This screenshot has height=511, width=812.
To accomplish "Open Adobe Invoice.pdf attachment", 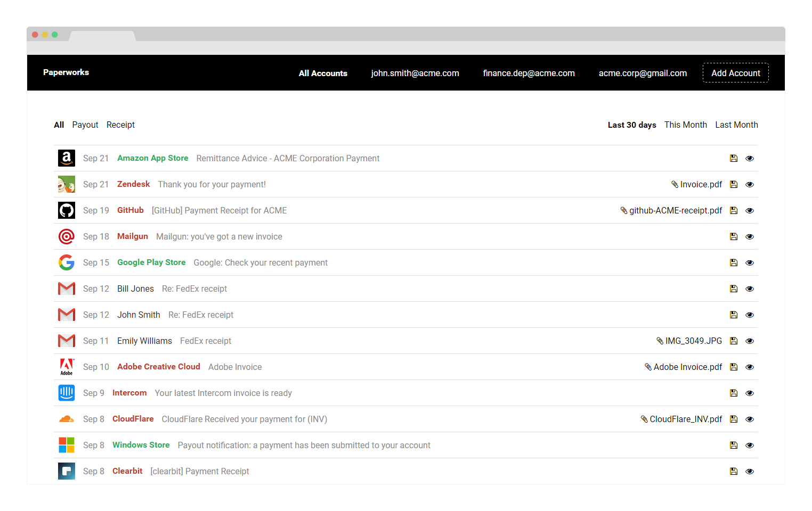I will pos(684,367).
